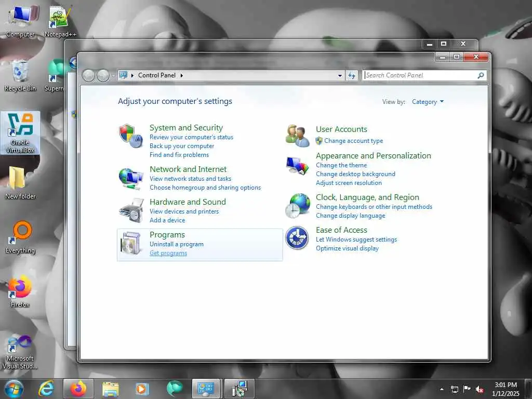Open the User Accounts people icon
Image resolution: width=532 pixels, height=399 pixels.
297,136
